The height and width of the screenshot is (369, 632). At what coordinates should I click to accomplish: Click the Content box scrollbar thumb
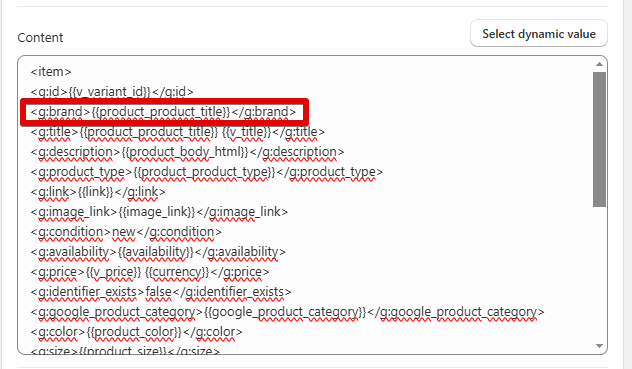click(x=599, y=140)
